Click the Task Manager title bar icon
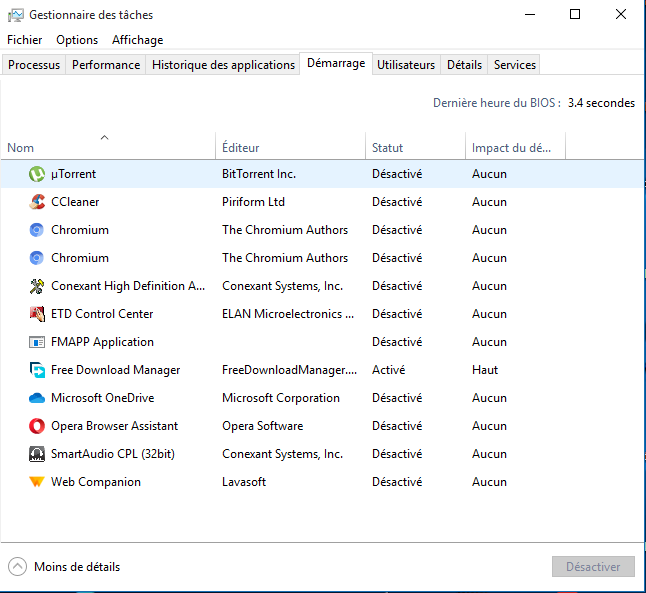Screen dimensions: 646x593 (16, 15)
